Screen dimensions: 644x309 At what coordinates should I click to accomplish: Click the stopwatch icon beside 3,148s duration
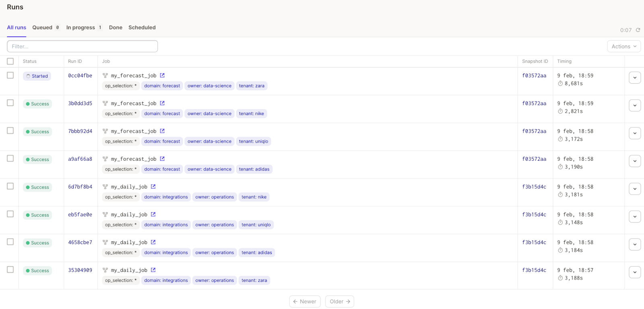(560, 222)
